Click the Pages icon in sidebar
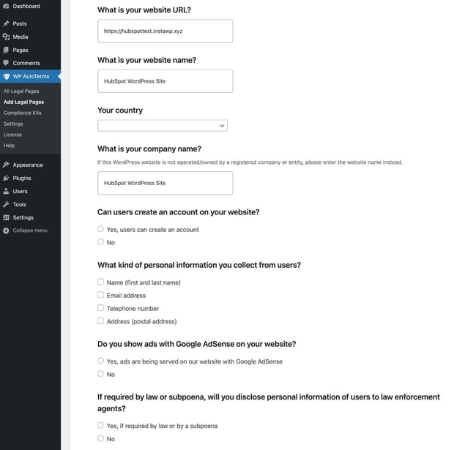This screenshot has height=450, width=476. coord(6,50)
